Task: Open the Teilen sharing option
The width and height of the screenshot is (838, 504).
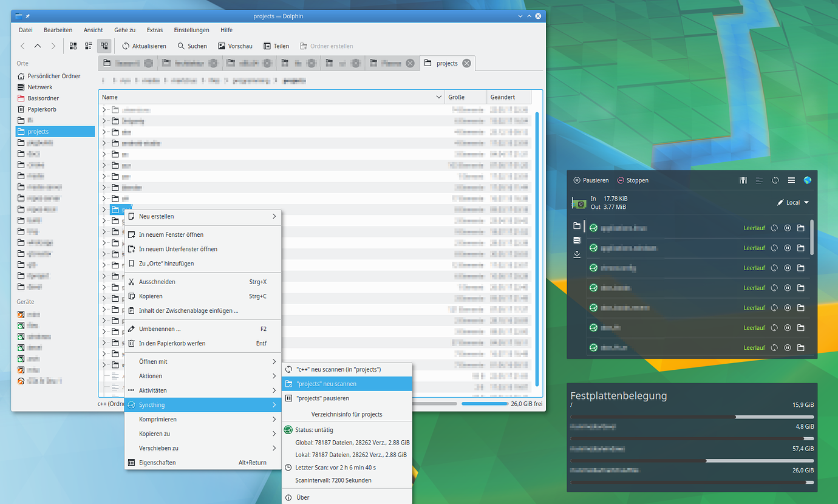Action: coord(276,46)
